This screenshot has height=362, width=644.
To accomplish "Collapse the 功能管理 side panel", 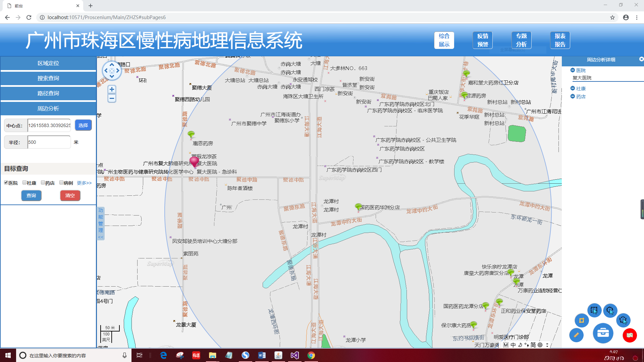I will (101, 237).
